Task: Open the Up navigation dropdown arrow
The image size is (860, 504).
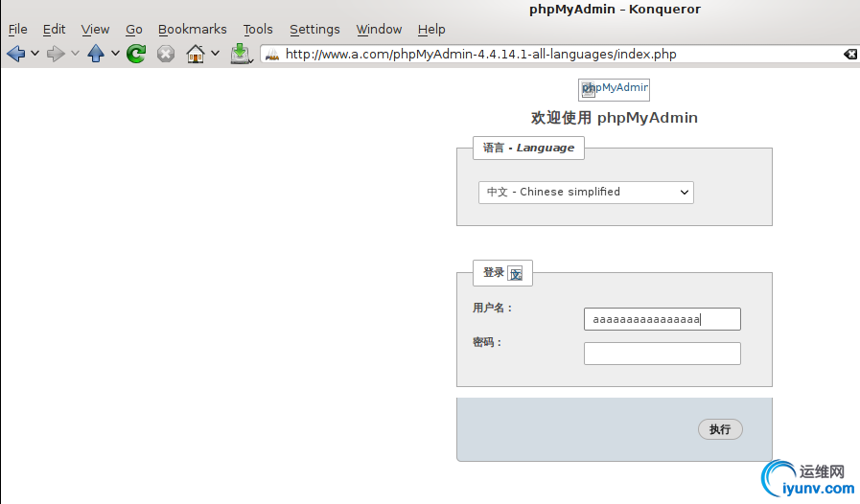Action: (x=115, y=54)
